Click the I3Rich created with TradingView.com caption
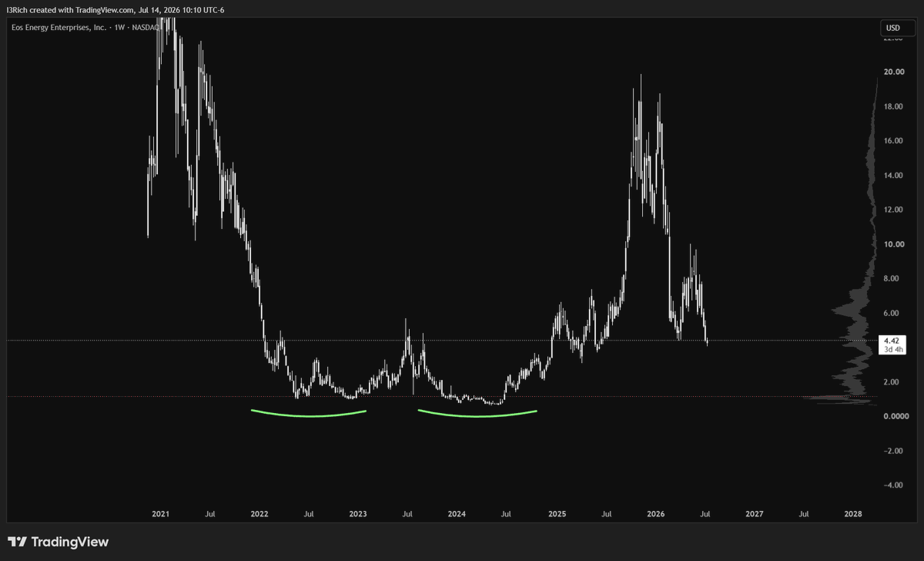This screenshot has width=924, height=561. 115,10
